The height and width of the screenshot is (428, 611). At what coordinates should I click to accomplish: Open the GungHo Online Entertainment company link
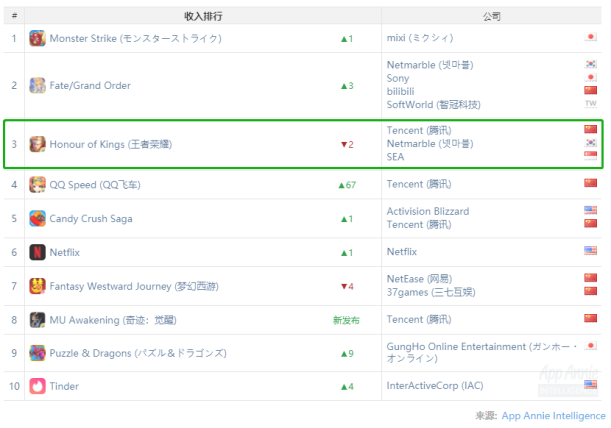click(x=481, y=352)
